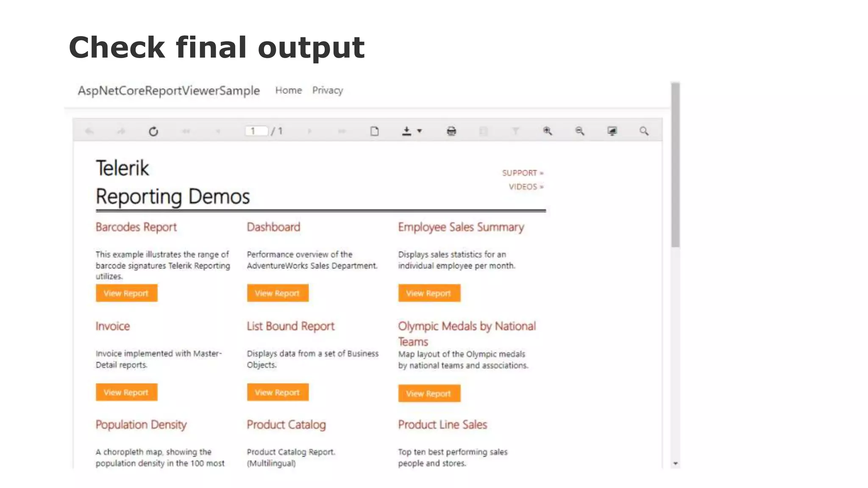Image resolution: width=868 pixels, height=488 pixels.
Task: Click View Report under Invoice
Action: 126,392
